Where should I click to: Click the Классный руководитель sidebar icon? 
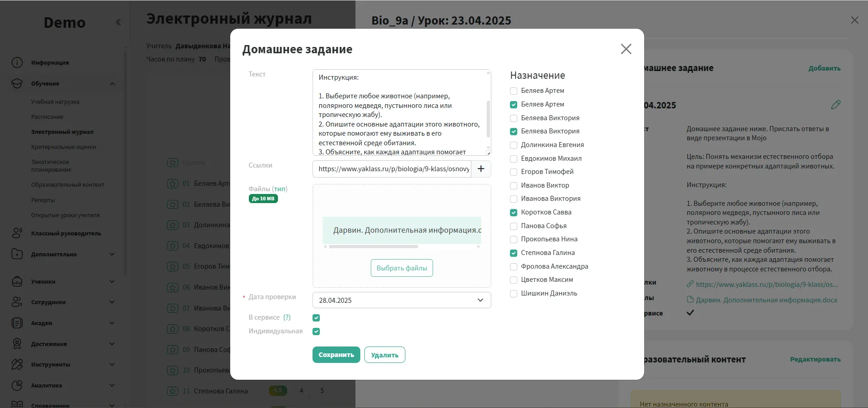pyautogui.click(x=17, y=233)
